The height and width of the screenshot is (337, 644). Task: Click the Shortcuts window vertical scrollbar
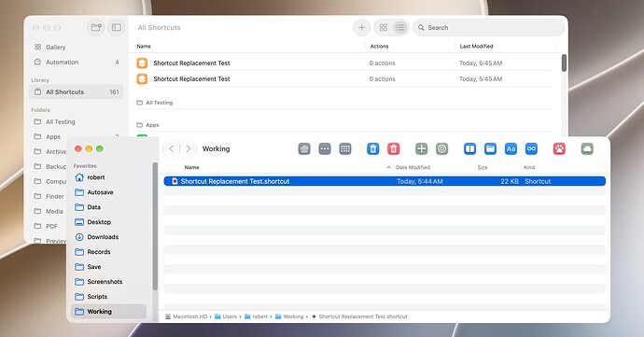click(564, 63)
